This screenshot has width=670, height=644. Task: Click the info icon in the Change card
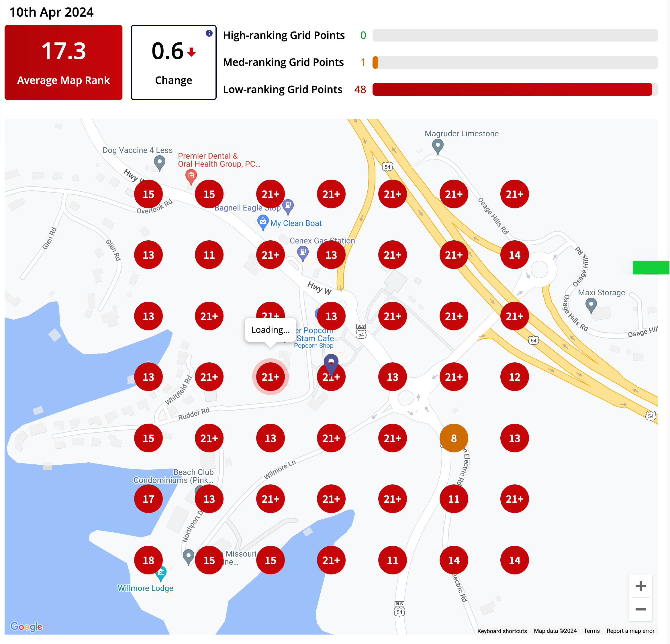click(x=209, y=33)
